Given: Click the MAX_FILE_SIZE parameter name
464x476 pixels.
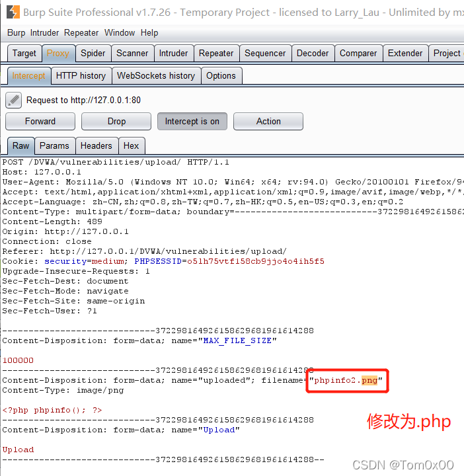Looking at the screenshot, I should coord(237,341).
